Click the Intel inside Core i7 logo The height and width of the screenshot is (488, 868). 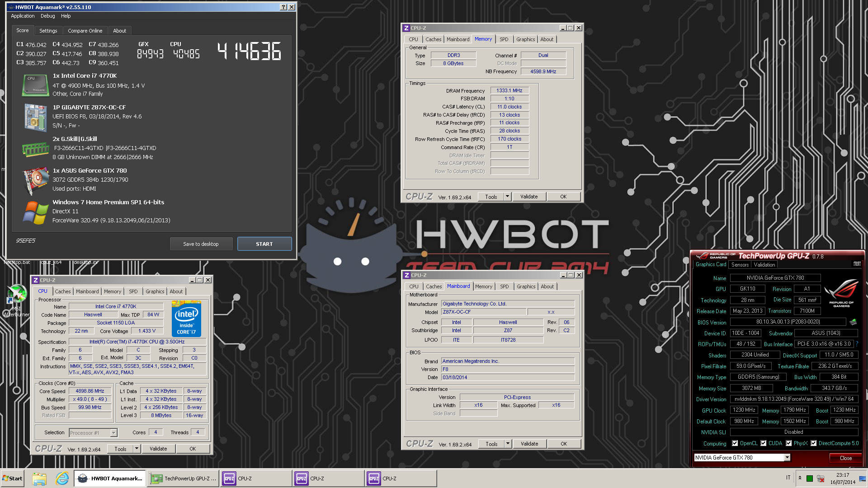186,319
